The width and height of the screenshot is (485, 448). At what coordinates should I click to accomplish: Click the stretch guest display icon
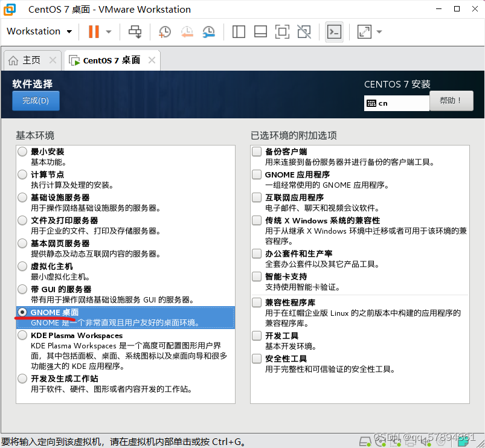click(364, 31)
